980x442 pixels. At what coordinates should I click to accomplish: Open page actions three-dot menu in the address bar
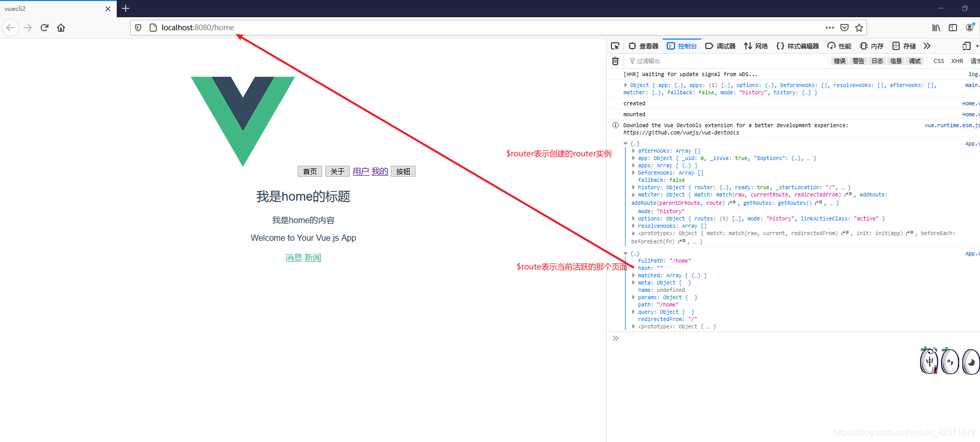click(x=830, y=28)
